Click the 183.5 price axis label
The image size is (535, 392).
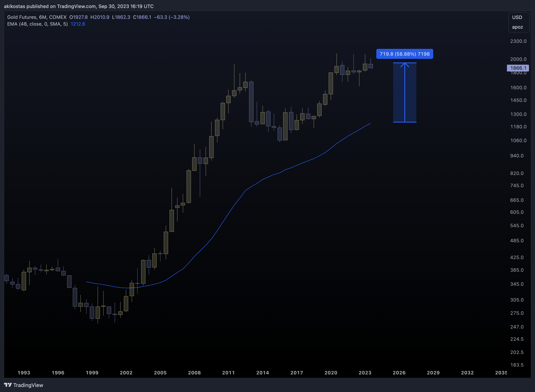coord(517,365)
